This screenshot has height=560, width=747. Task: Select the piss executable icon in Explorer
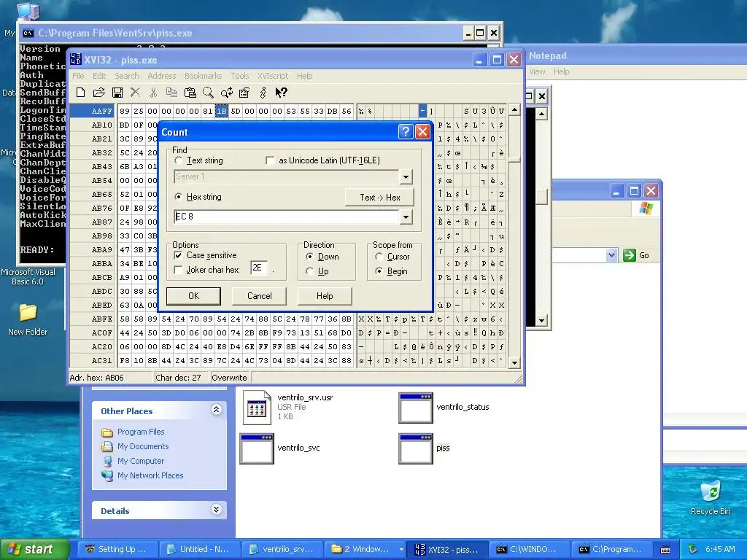(x=415, y=448)
